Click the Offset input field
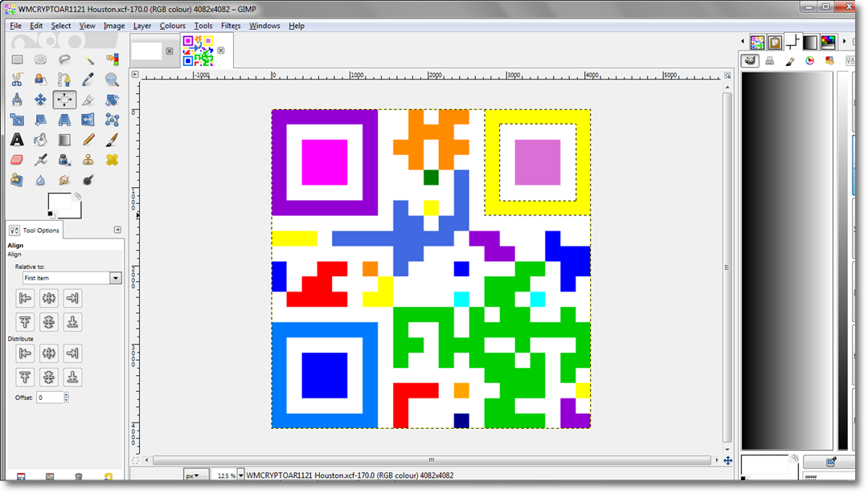The image size is (868, 494). click(50, 397)
